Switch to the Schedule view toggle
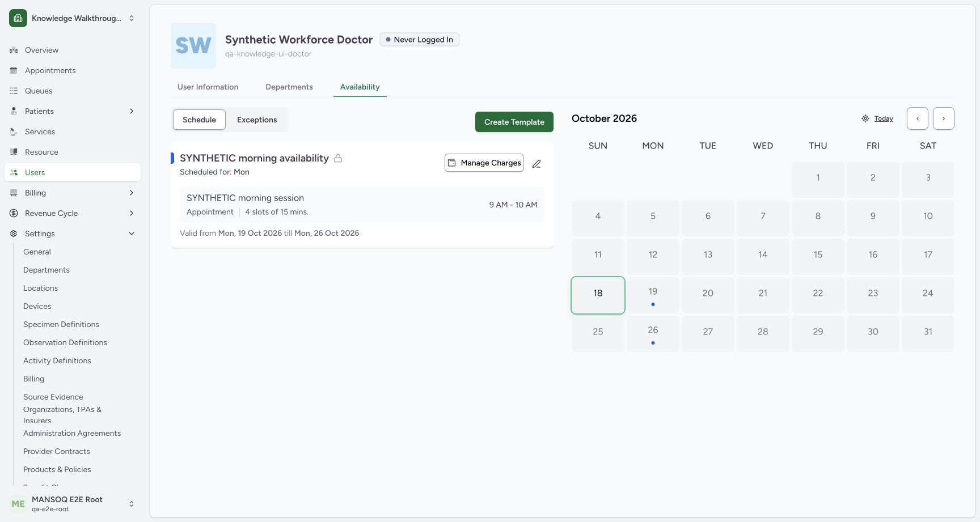Image resolution: width=980 pixels, height=522 pixels. pos(199,120)
